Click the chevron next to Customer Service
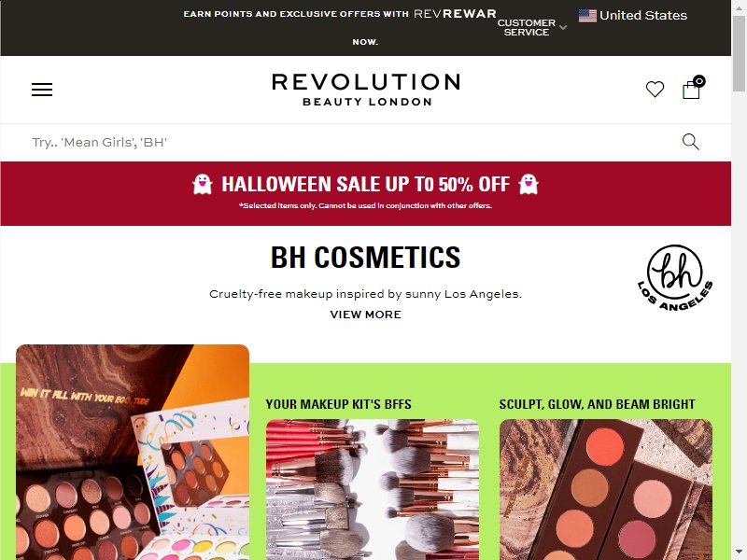747x560 pixels. [563, 28]
